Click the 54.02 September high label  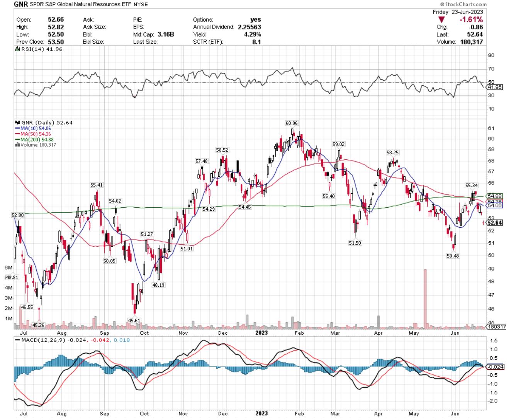click(x=115, y=201)
